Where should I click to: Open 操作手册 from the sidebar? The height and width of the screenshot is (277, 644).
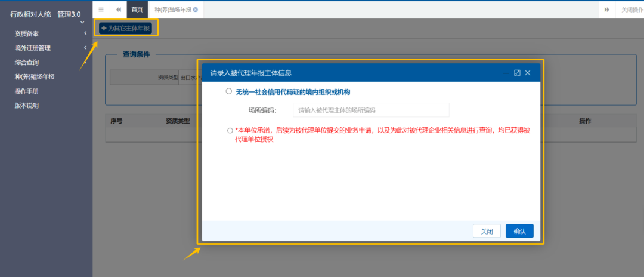click(x=27, y=91)
